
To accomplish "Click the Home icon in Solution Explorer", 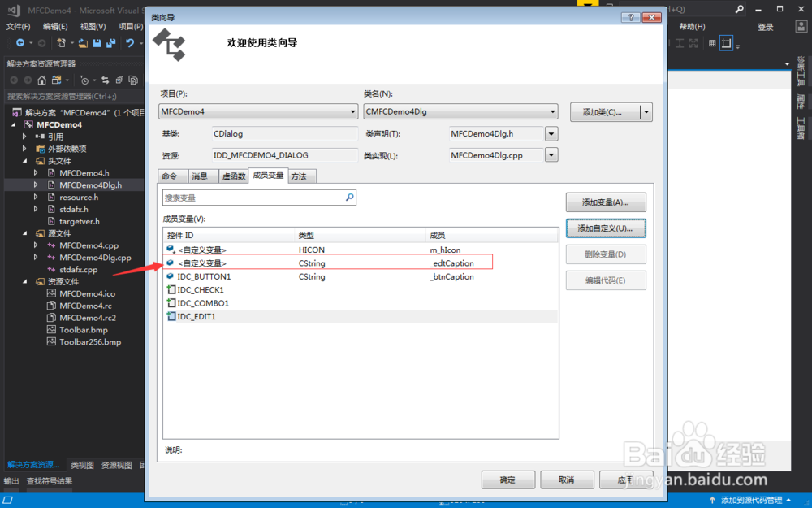I will pos(42,80).
